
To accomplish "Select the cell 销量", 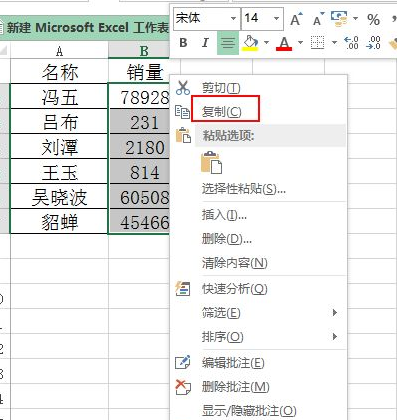I will [139, 71].
